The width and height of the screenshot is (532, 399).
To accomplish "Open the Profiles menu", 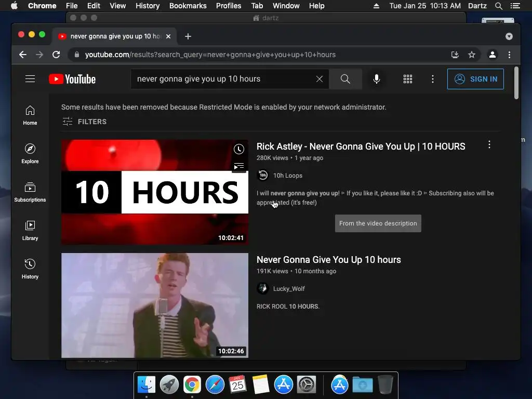I will 229,6.
